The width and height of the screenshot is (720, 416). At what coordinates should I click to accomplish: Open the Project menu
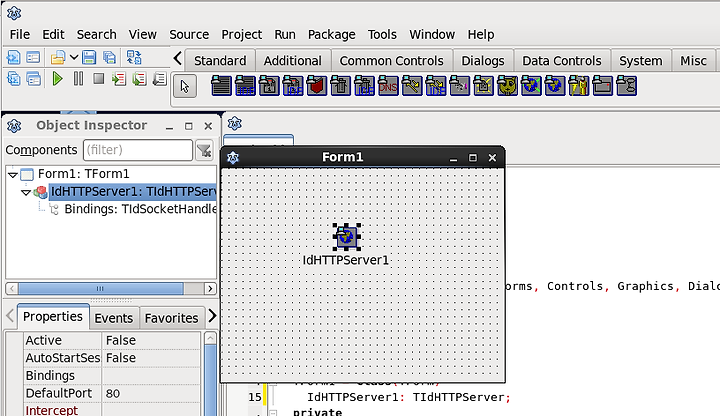pyautogui.click(x=242, y=34)
